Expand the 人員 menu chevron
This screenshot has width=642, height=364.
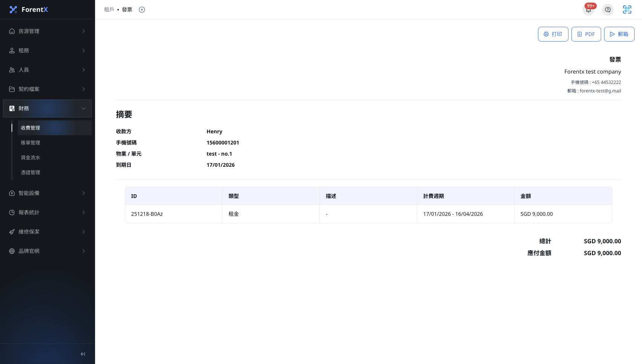pos(84,70)
